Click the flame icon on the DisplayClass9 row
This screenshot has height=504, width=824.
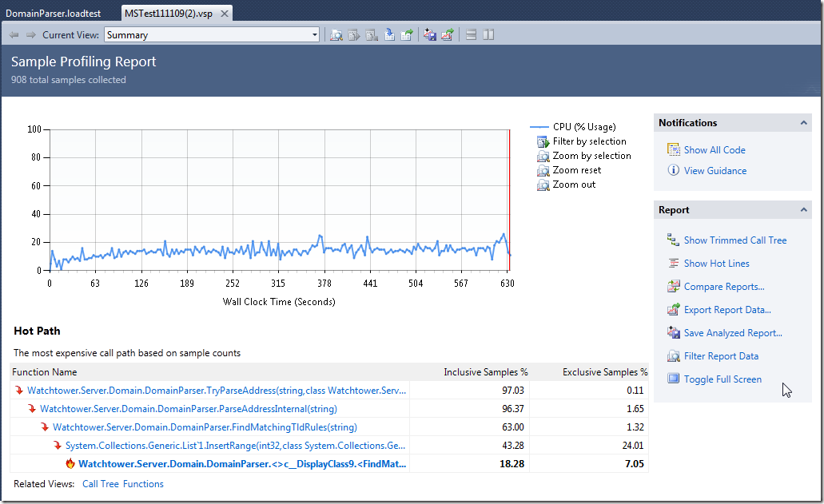[x=70, y=463]
